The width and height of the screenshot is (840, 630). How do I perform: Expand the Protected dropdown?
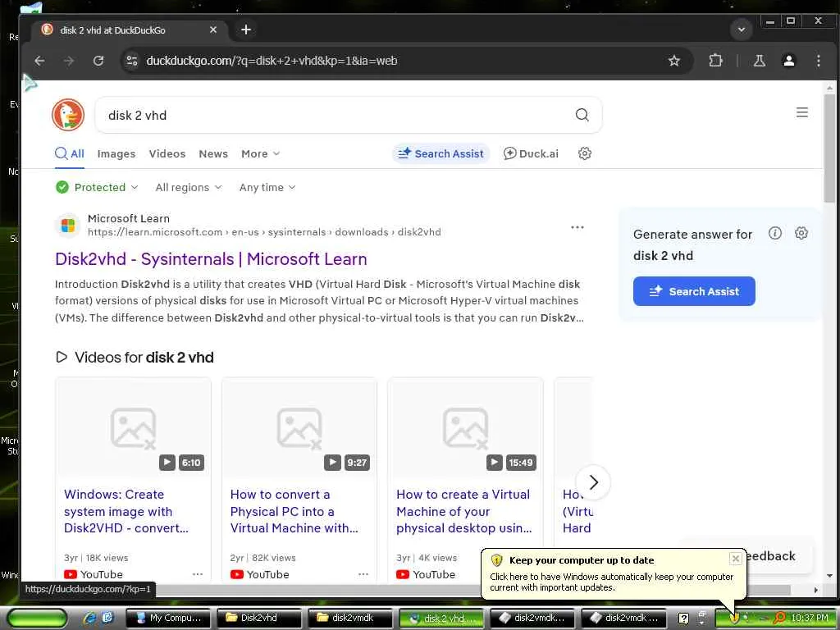(97, 187)
